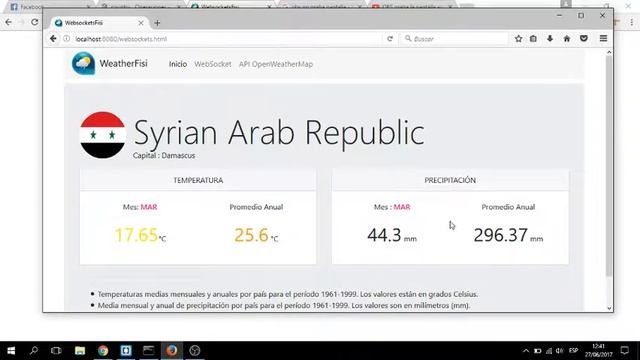Click the WeatherFisi brand name
Image resolution: width=640 pixels, height=360 pixels.
[123, 64]
